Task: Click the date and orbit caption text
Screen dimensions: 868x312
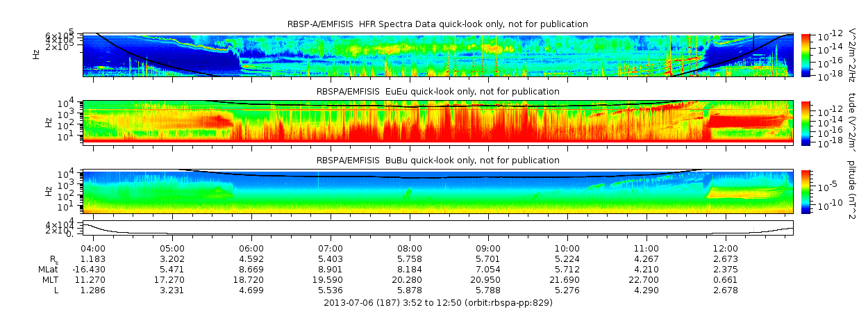Action: pyautogui.click(x=438, y=303)
